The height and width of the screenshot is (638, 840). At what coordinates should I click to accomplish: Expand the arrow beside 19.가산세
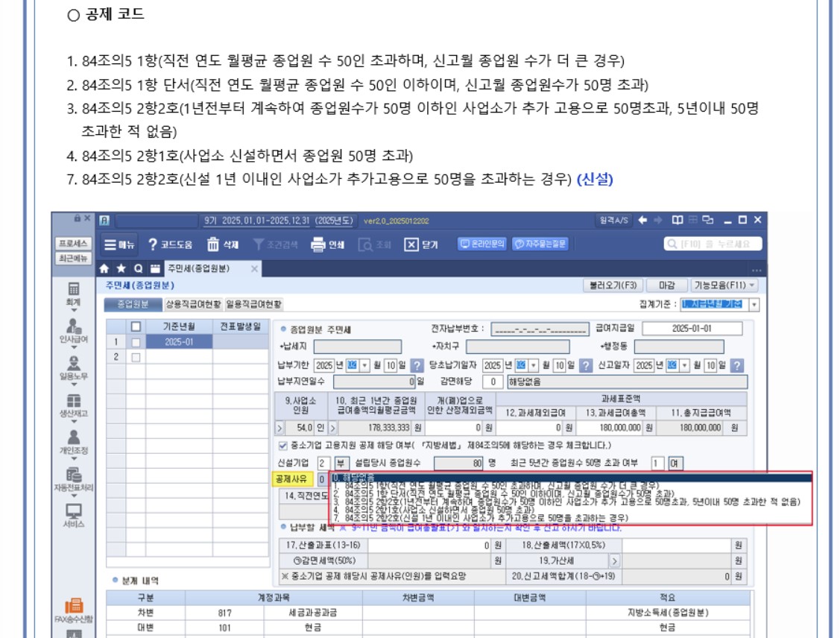tap(614, 561)
